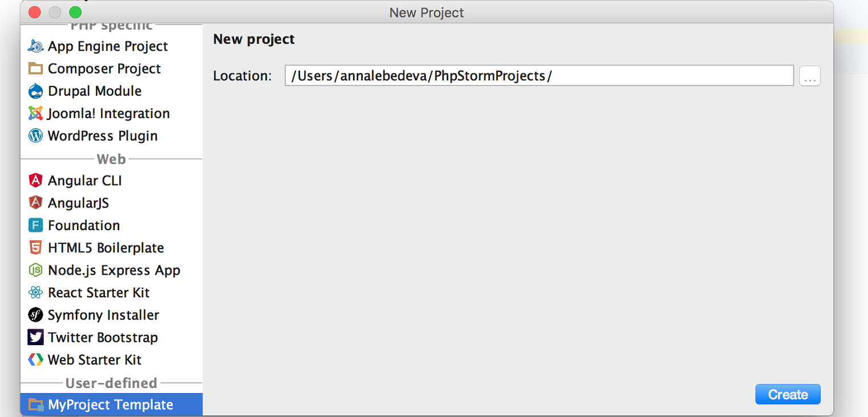This screenshot has width=868, height=417.
Task: Select Node.js Express App project type
Action: point(113,270)
